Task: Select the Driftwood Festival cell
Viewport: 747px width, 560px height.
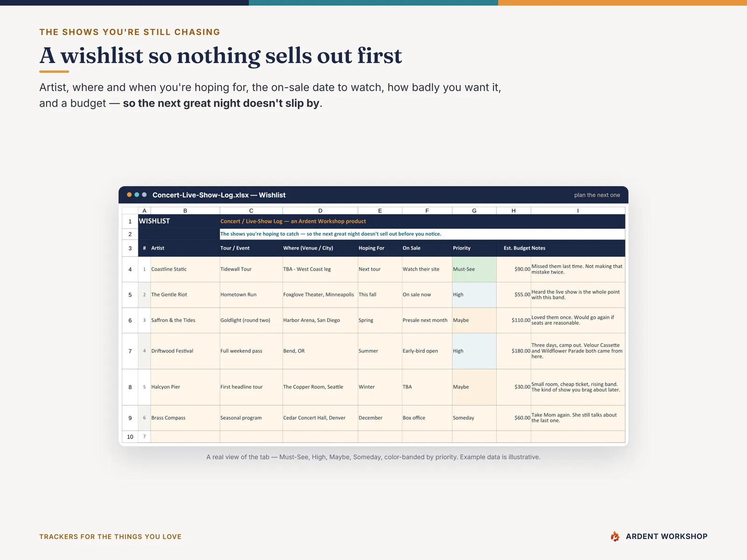Action: (x=185, y=351)
